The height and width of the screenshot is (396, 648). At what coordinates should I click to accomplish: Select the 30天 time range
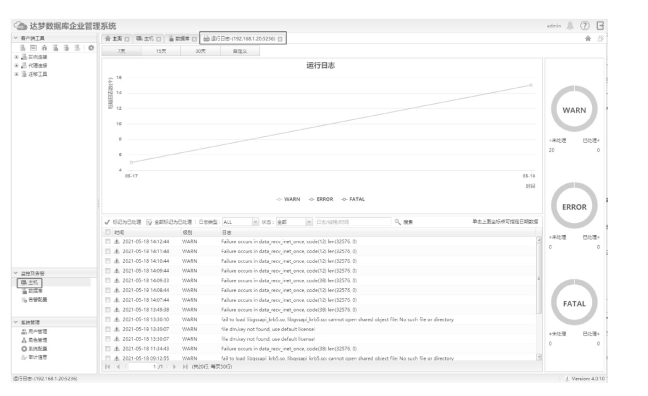(200, 51)
